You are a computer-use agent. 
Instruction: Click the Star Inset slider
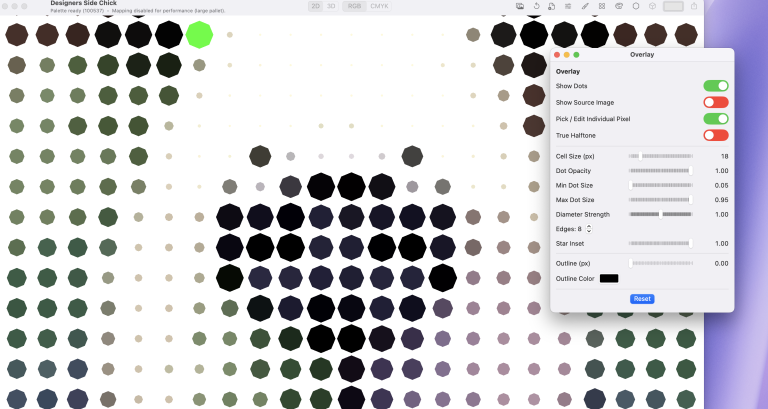click(x=661, y=243)
